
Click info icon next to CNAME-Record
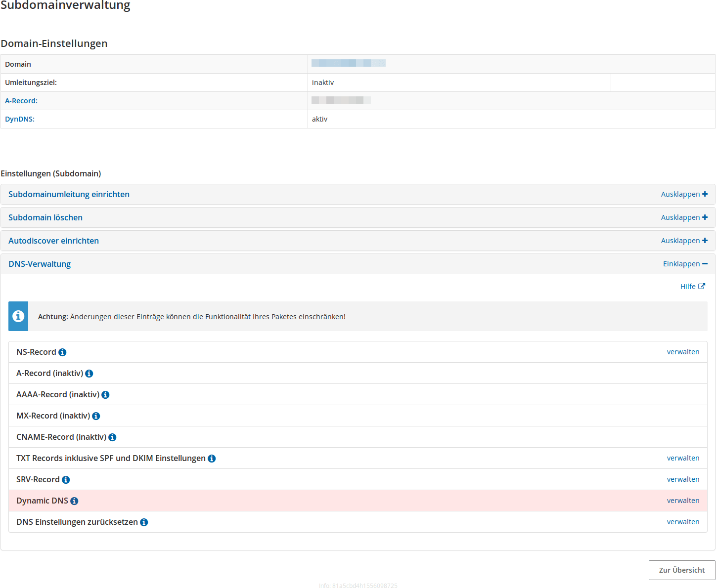112,437
